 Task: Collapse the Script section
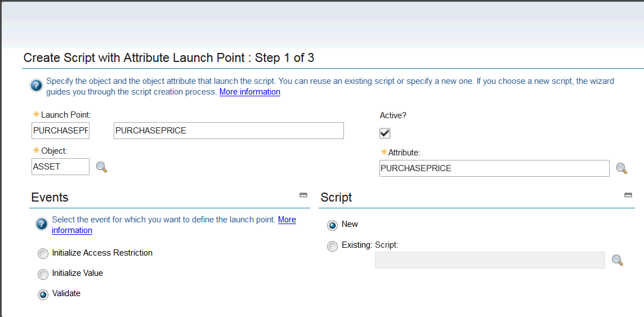click(628, 195)
